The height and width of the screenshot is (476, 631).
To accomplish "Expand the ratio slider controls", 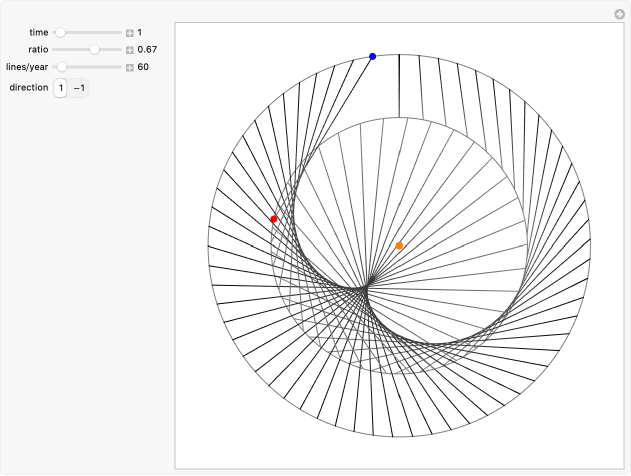I will [130, 50].
